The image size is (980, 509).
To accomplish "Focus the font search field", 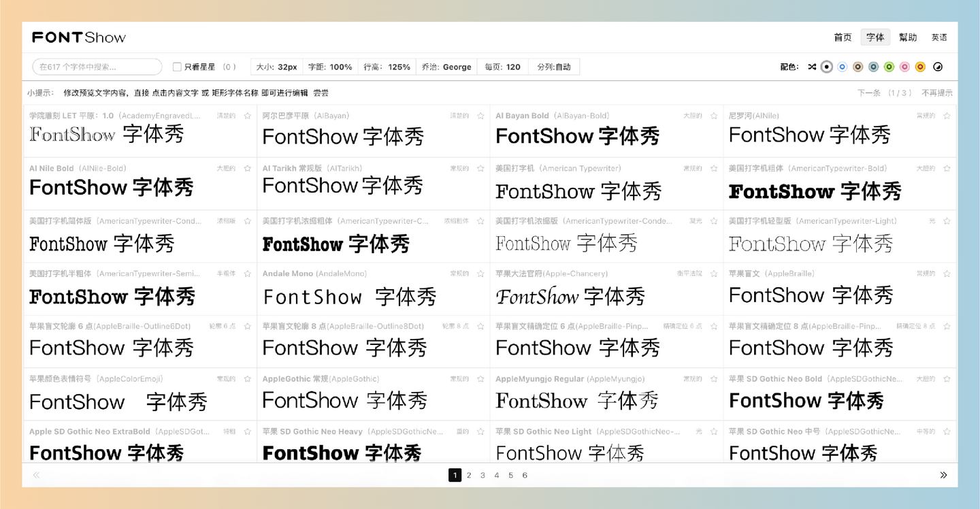I will click(x=97, y=67).
